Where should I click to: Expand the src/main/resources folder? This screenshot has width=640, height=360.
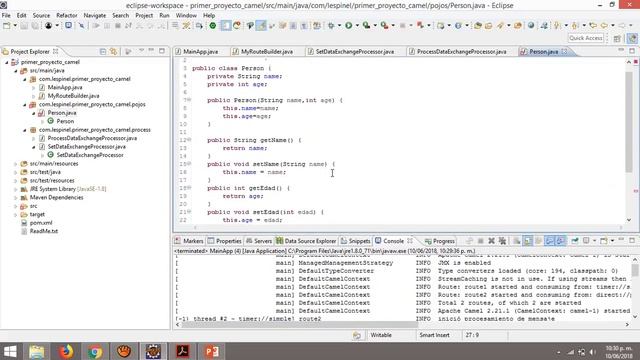point(16,164)
